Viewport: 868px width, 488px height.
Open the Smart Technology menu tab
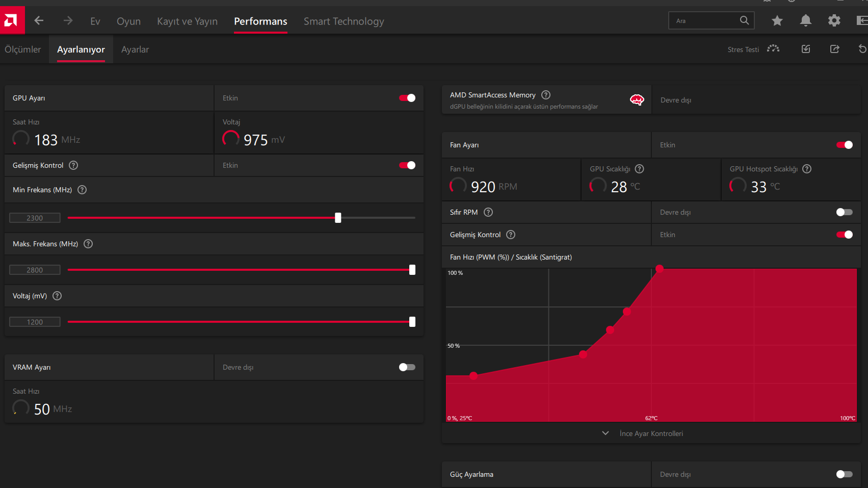point(344,21)
